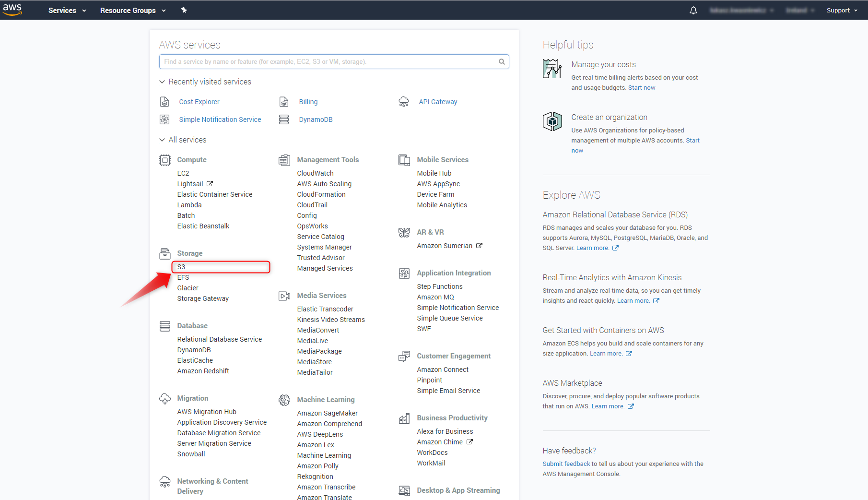Image resolution: width=868 pixels, height=500 pixels.
Task: Open Lightsail in new tab
Action: (x=195, y=184)
